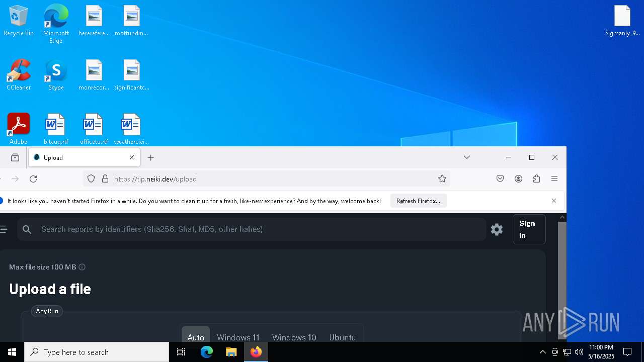Dismiss the Firefox refresh notification bar
This screenshot has width=644, height=362.
click(554, 201)
